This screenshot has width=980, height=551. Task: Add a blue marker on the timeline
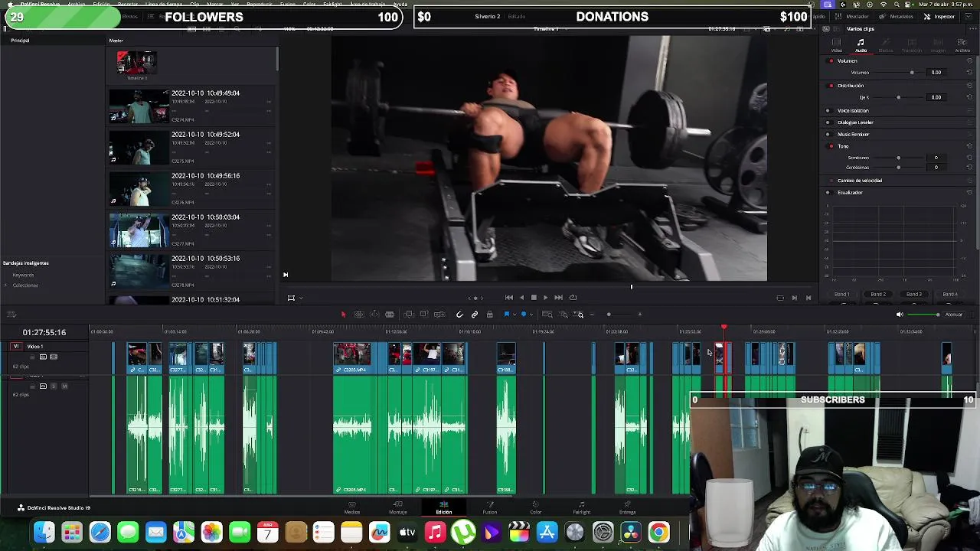coord(524,315)
